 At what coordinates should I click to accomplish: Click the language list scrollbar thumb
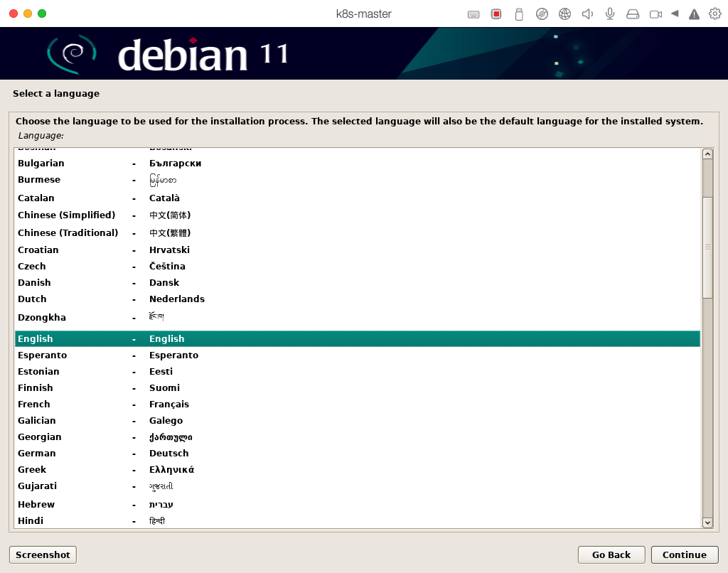tap(707, 247)
